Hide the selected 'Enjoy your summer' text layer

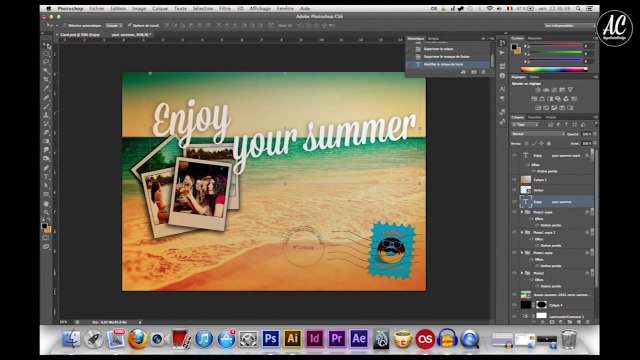[514, 202]
